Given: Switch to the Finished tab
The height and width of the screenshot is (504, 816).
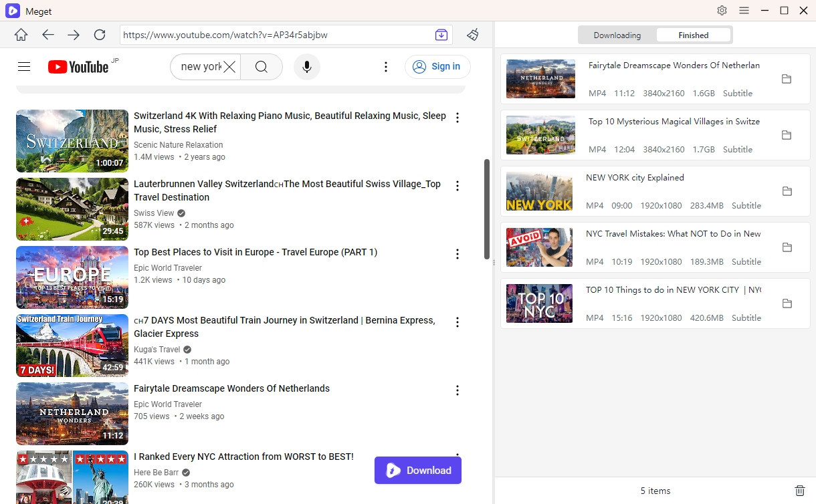Looking at the screenshot, I should click(694, 35).
